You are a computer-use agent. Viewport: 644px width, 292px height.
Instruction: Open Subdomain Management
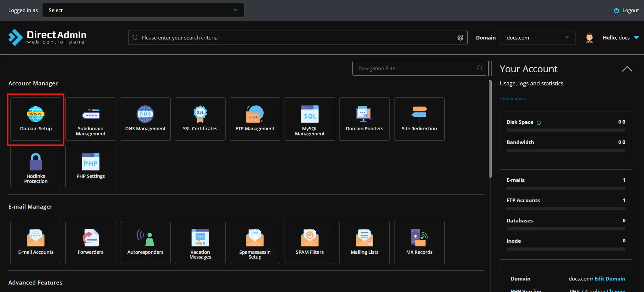pos(90,119)
